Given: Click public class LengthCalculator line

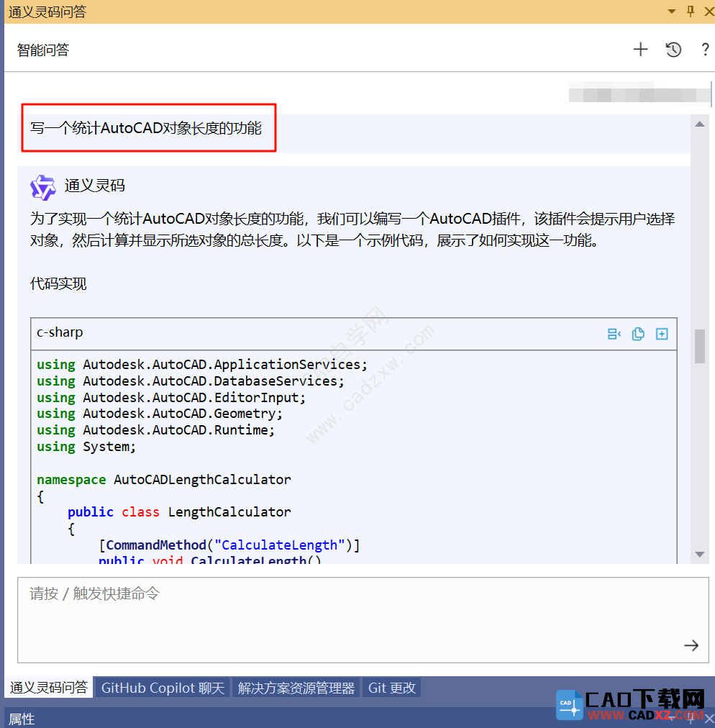Looking at the screenshot, I should 179,512.
